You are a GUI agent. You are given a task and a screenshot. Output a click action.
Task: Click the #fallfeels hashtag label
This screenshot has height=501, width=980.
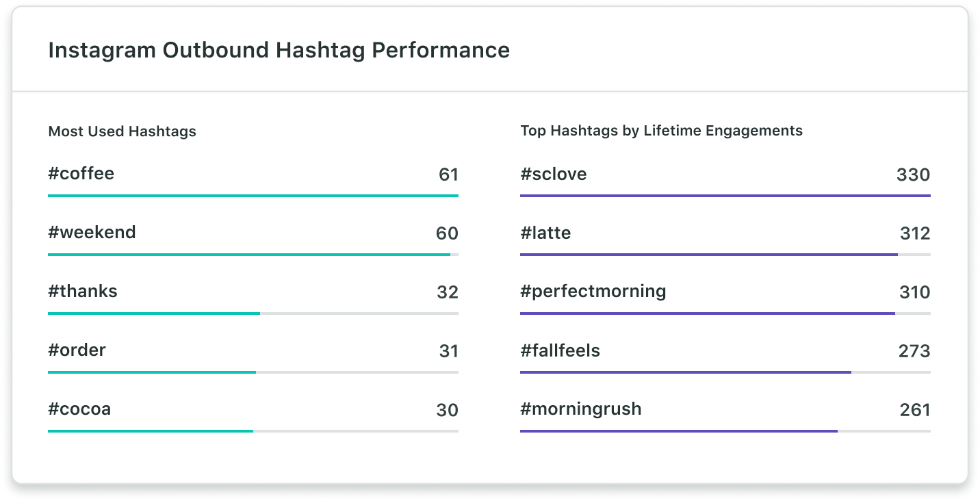560,351
